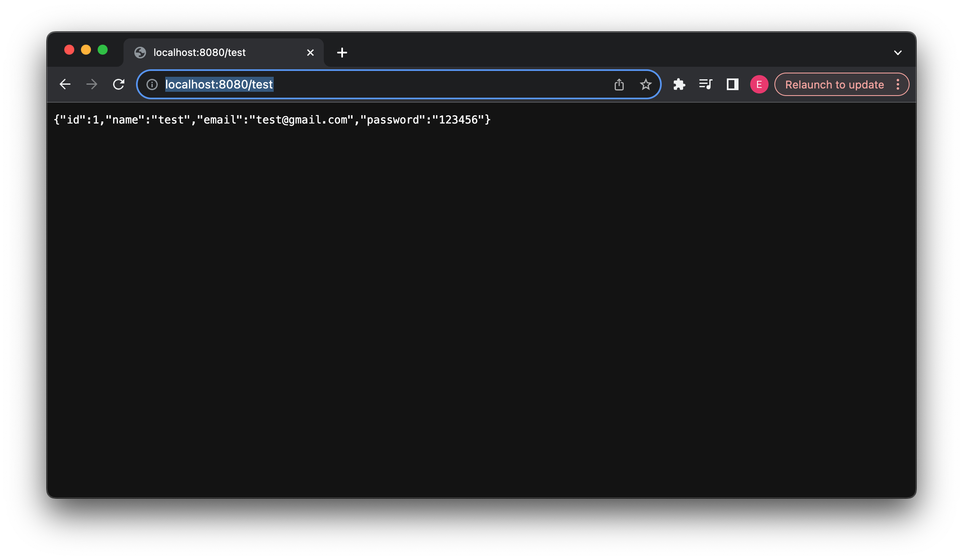Open the Extensions puzzle icon
The height and width of the screenshot is (560, 963).
679,84
